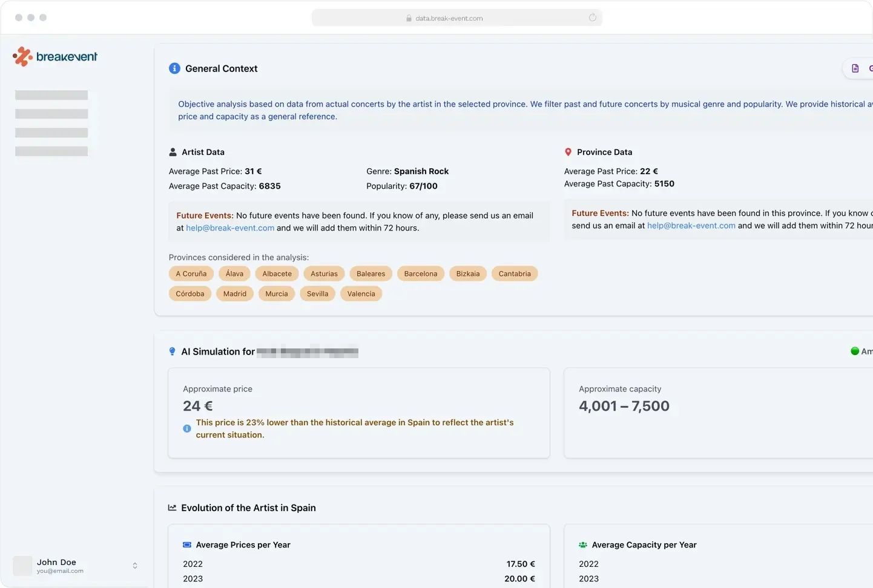This screenshot has width=873, height=588.
Task: Open the John Doe user profile menu
Action: (x=56, y=566)
